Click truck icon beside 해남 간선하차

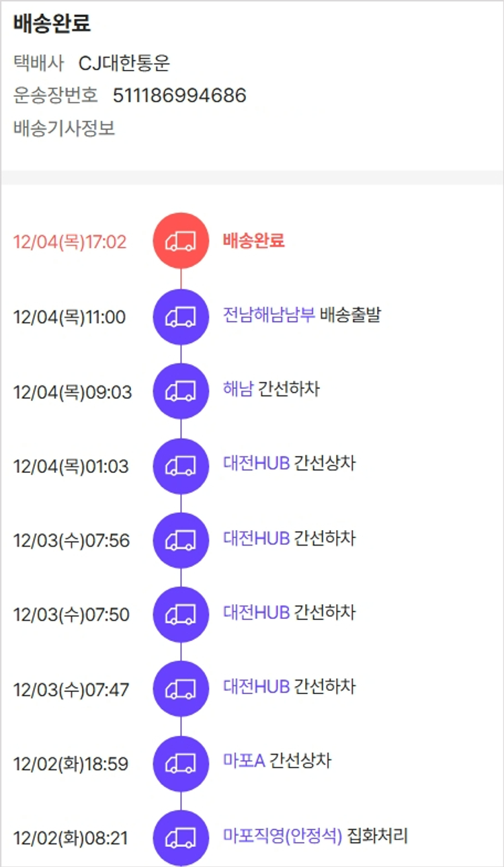[181, 391]
